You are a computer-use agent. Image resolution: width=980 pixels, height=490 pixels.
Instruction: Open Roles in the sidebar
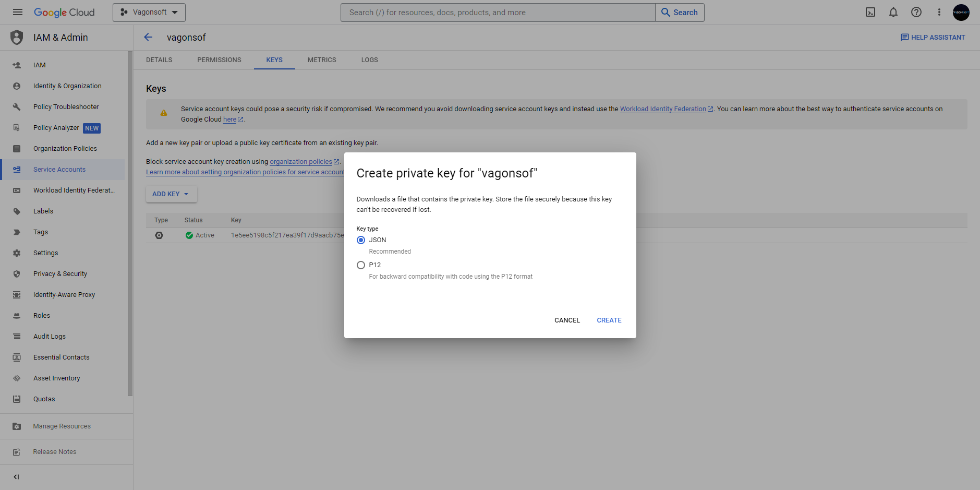coord(63,316)
